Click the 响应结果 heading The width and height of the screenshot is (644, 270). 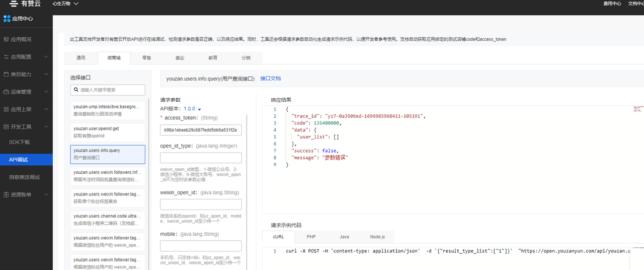click(x=281, y=100)
